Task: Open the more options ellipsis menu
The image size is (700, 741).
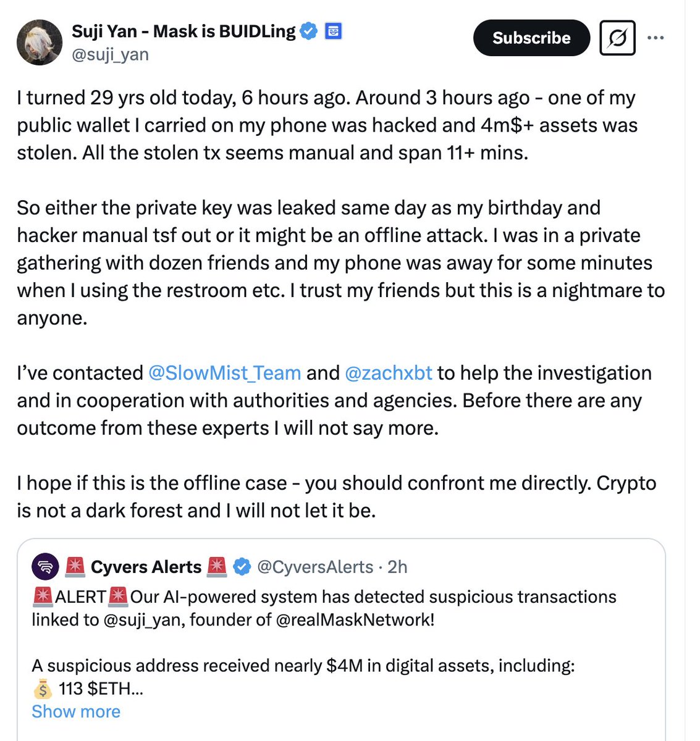Action: [656, 37]
